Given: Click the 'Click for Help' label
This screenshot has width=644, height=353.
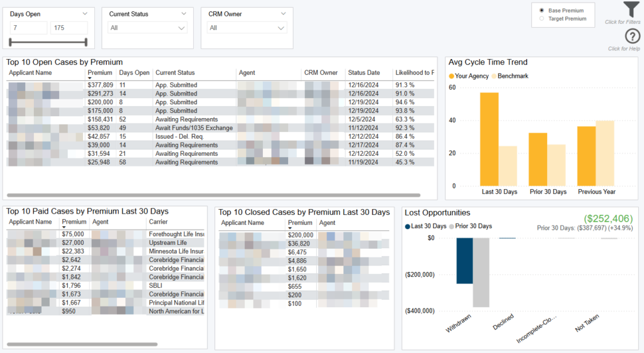Looking at the screenshot, I should click(x=623, y=48).
